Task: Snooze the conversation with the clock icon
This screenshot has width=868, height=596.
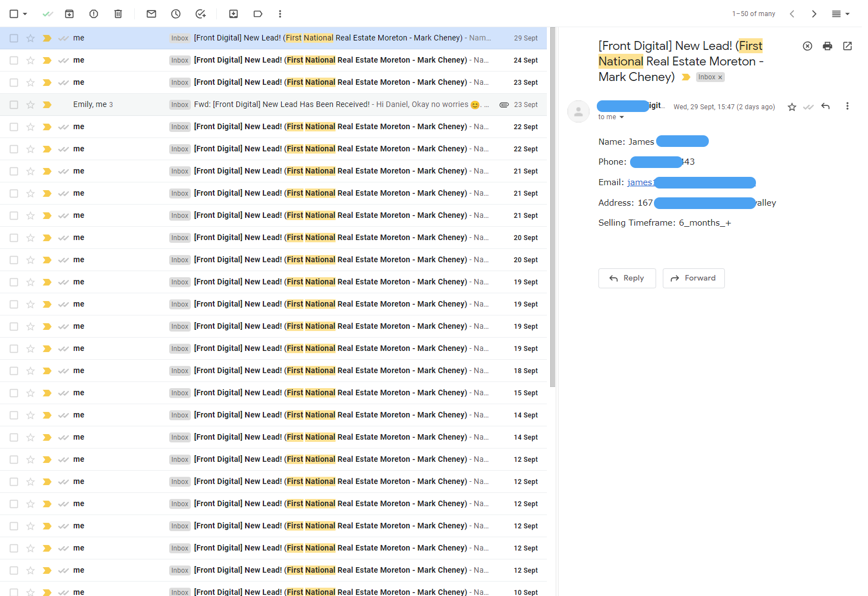Action: point(176,14)
